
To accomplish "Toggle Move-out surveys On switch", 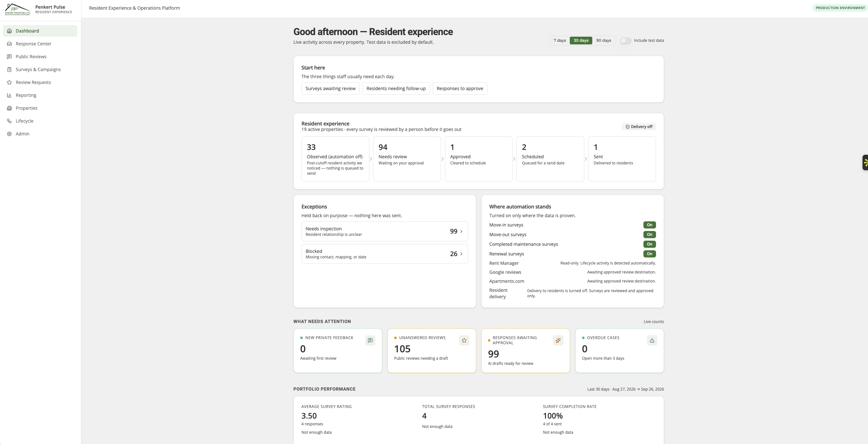I will click(649, 235).
